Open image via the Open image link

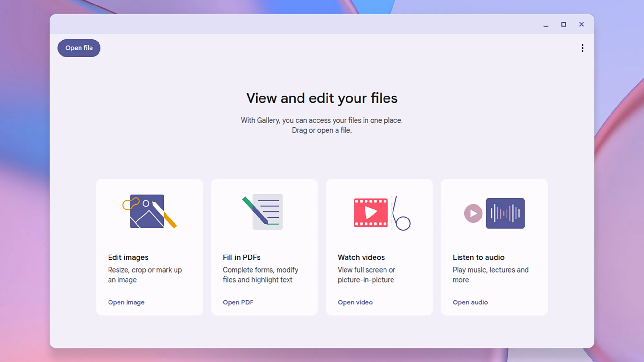pyautogui.click(x=126, y=302)
